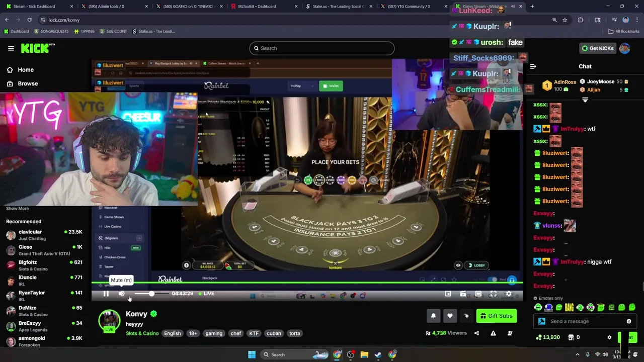Enter fullscreen on the video player
The height and width of the screenshot is (362, 644).
coord(494,294)
